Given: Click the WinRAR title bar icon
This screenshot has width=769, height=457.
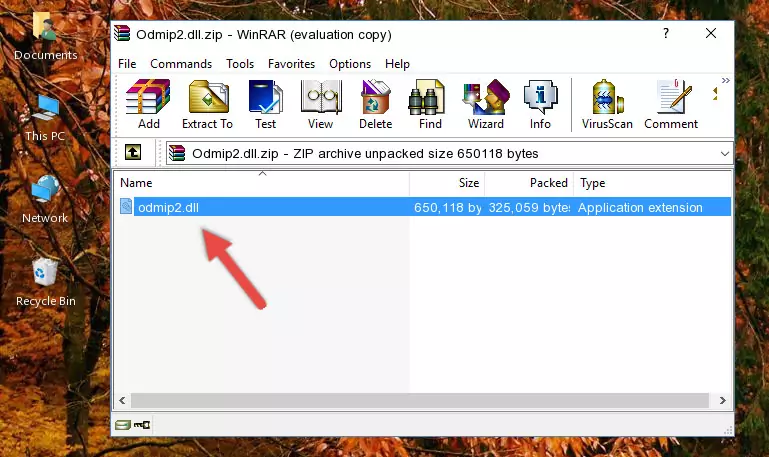Looking at the screenshot, I should click(x=122, y=34).
